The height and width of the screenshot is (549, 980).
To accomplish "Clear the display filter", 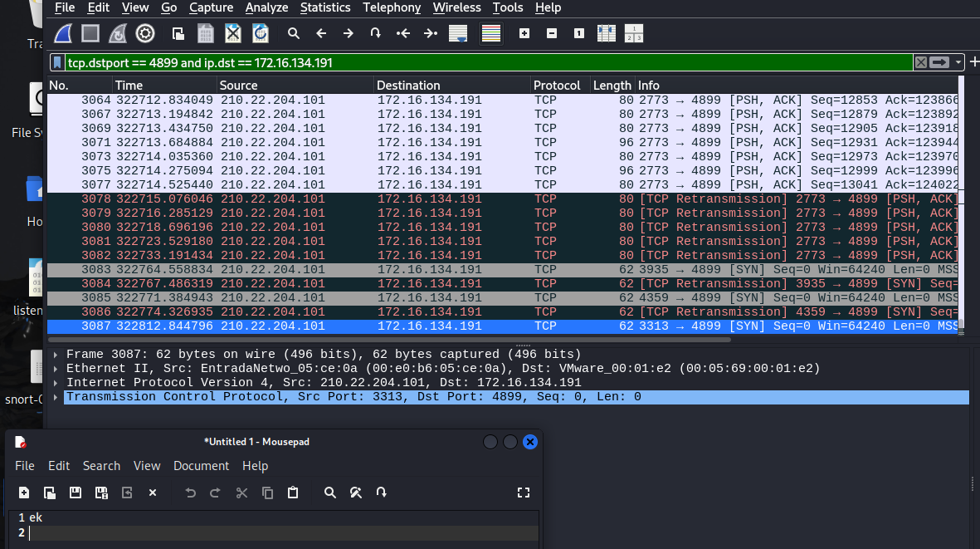I will 920,62.
